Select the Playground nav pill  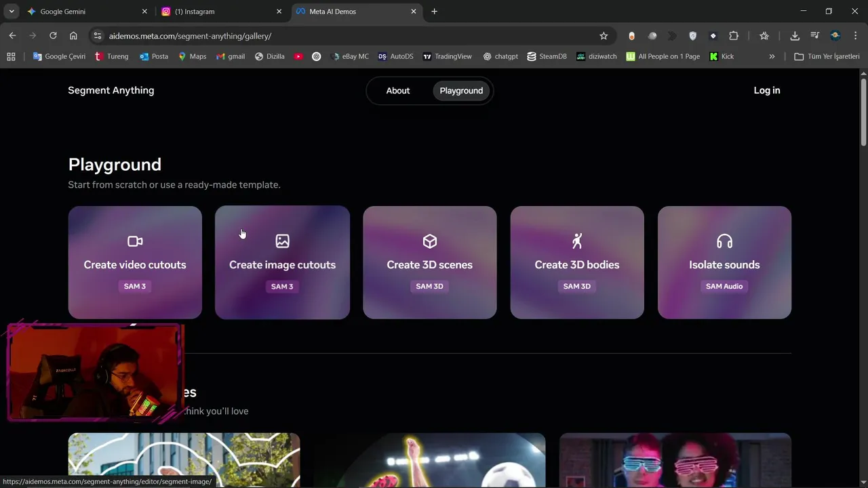click(461, 91)
